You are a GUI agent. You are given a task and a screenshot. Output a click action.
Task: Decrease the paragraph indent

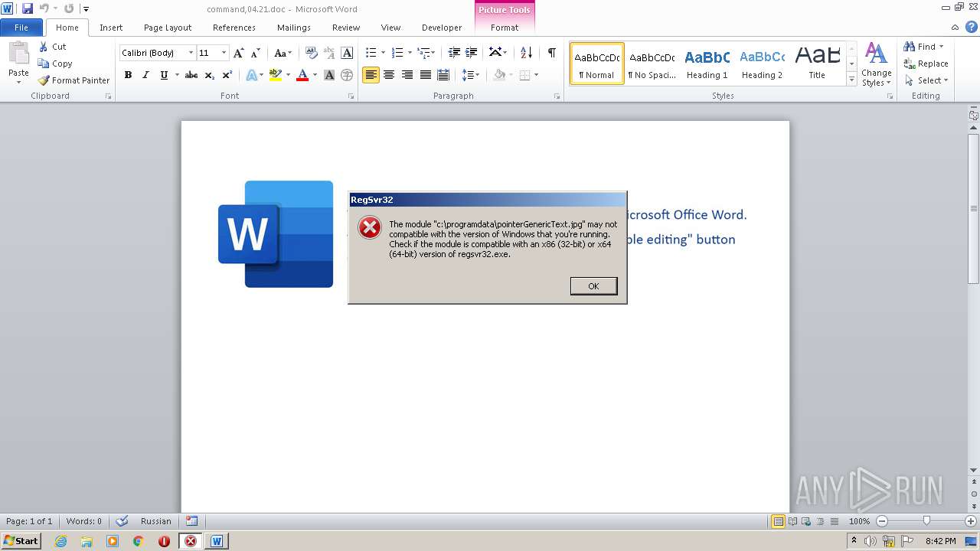[x=454, y=53]
